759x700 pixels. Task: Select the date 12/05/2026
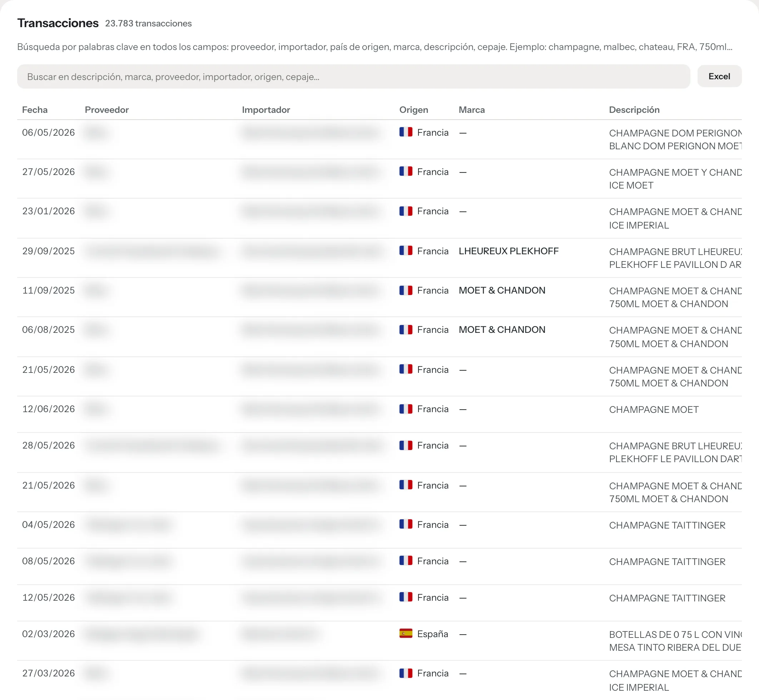coord(49,598)
